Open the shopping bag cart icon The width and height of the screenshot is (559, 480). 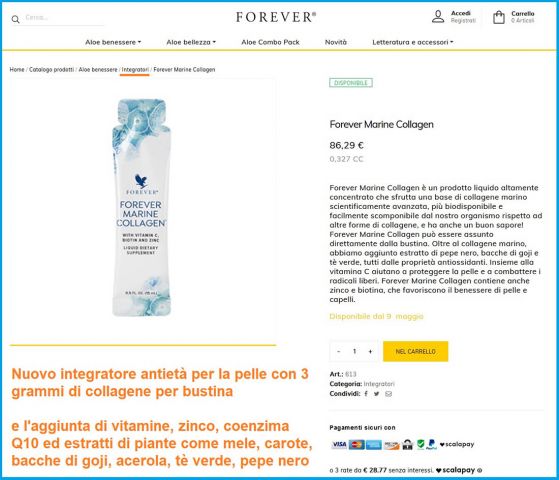tap(499, 17)
